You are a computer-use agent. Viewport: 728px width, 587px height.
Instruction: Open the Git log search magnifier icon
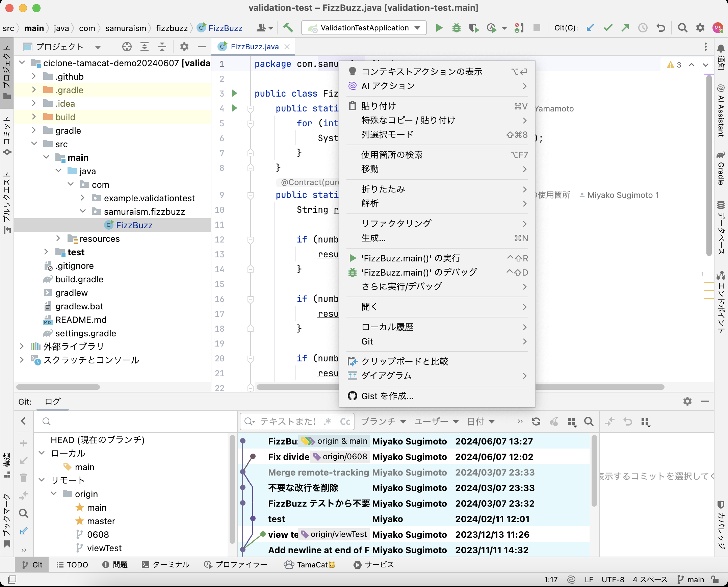589,422
